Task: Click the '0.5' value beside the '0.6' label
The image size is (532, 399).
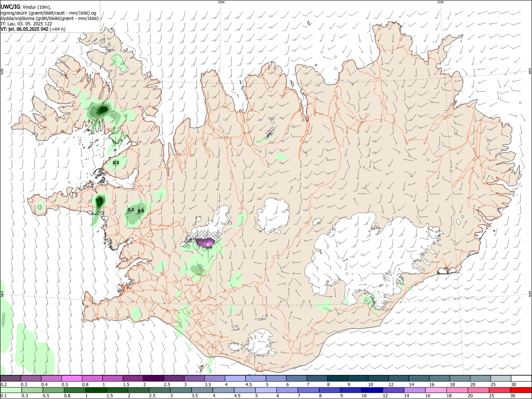Action: point(131,210)
